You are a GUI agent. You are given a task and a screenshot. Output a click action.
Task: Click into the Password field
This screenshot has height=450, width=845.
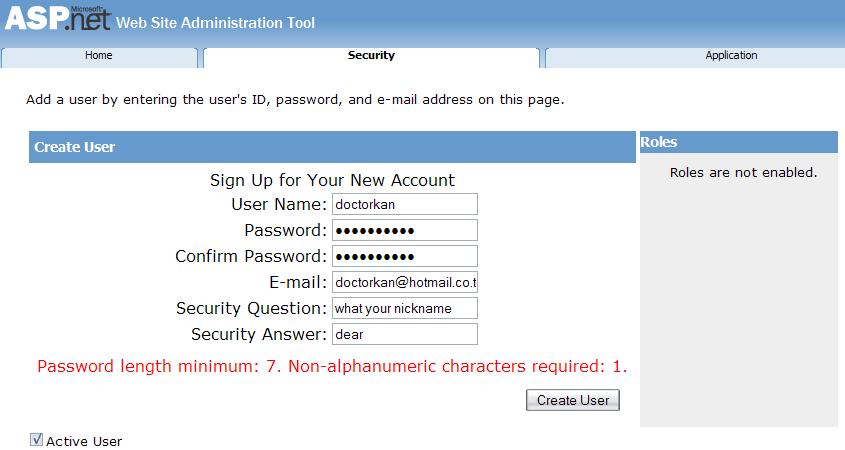(x=405, y=230)
